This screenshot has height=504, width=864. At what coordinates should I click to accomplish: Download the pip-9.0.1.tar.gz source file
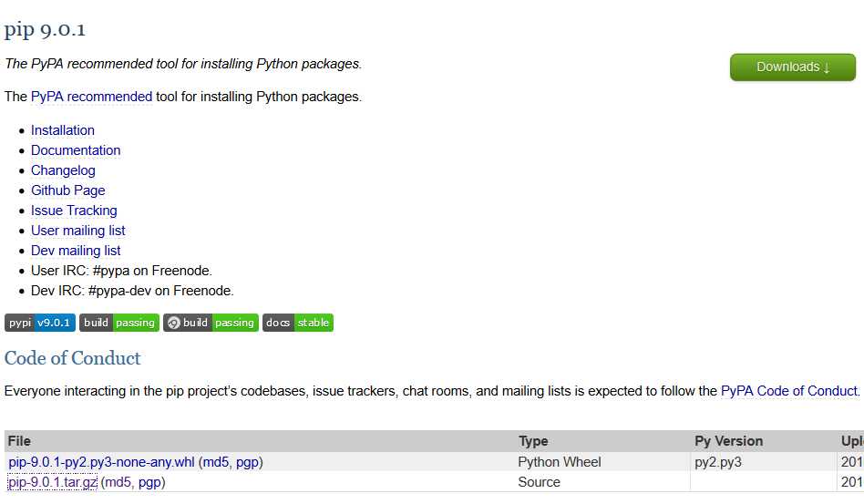[x=52, y=482]
